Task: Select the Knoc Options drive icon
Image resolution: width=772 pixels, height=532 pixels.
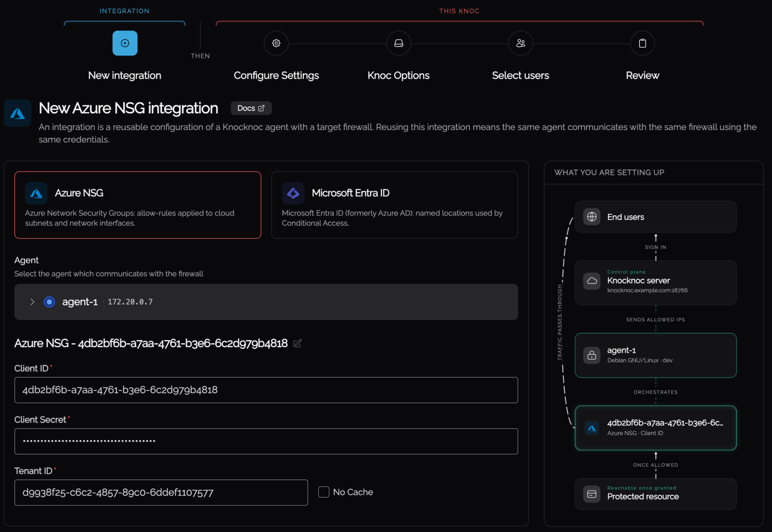Action: click(399, 43)
